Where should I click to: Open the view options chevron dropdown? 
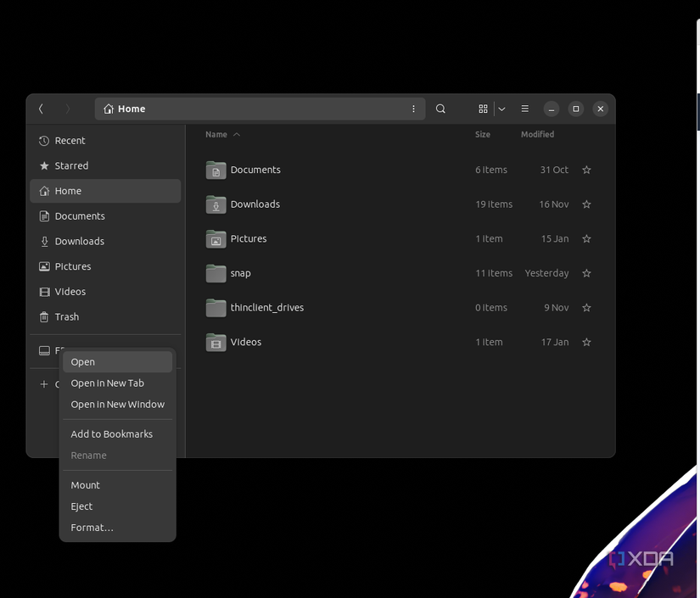coord(501,109)
